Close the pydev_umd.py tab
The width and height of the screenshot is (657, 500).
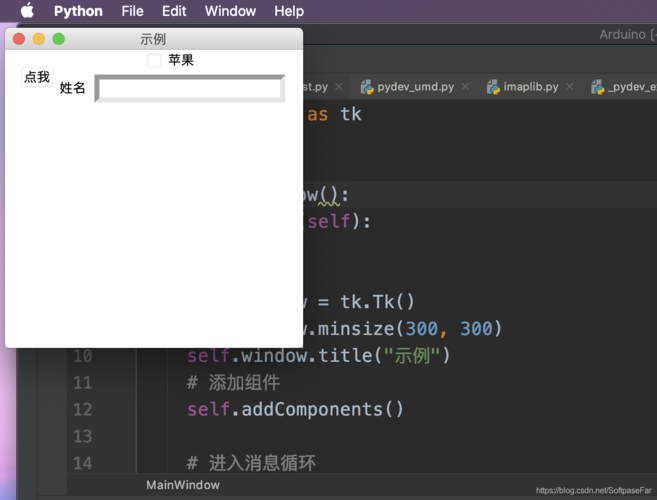pos(465,86)
